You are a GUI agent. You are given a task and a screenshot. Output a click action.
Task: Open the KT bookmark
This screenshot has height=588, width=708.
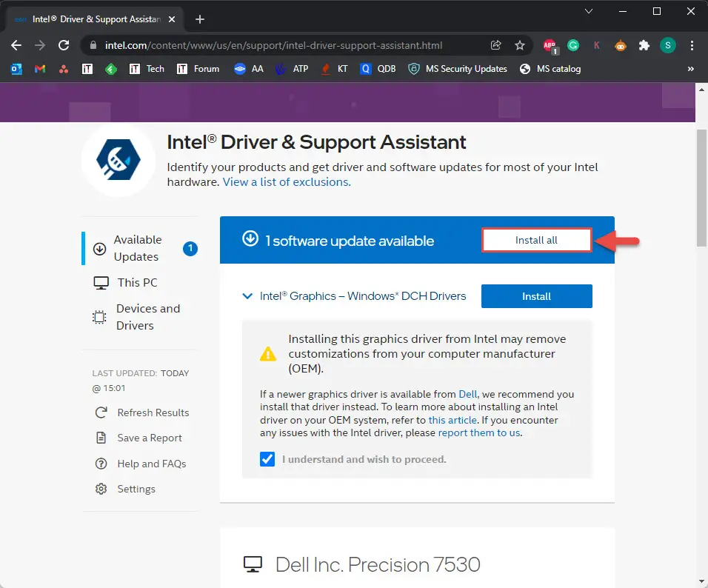tap(334, 69)
